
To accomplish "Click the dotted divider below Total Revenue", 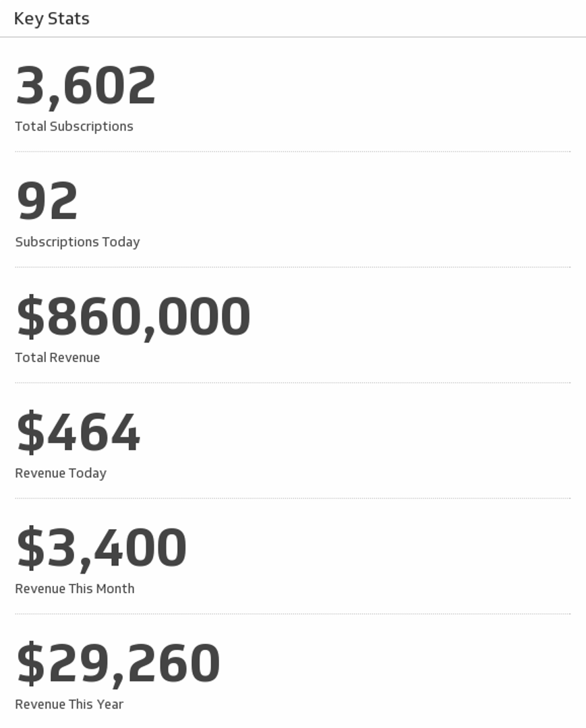I will [293, 383].
